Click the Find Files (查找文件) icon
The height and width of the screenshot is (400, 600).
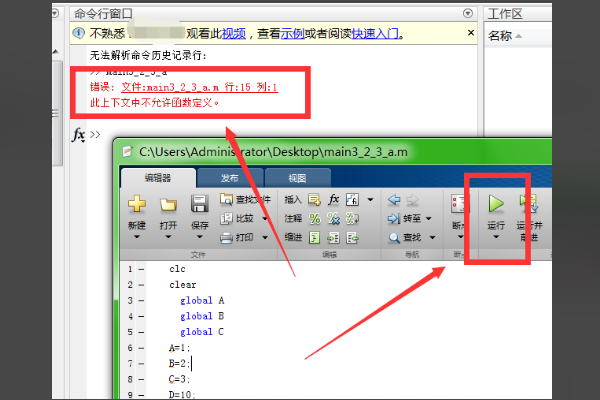point(228,199)
